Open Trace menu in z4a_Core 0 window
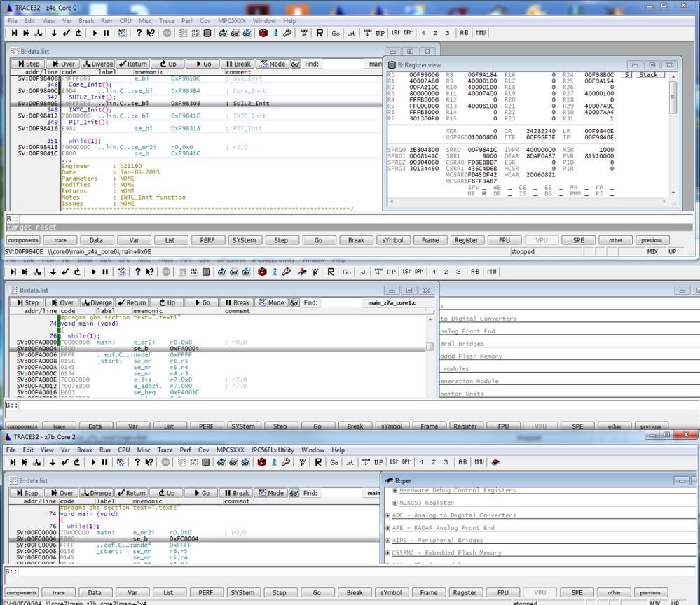 (x=167, y=20)
